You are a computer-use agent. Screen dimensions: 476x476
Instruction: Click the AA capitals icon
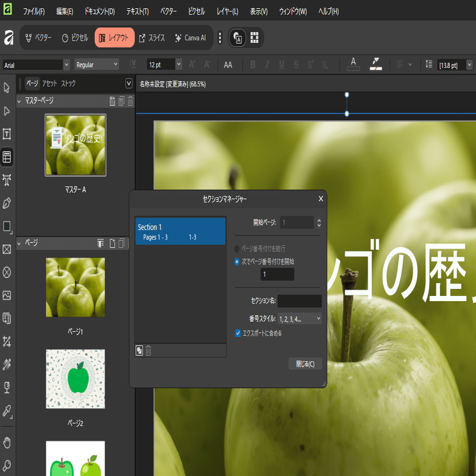(x=228, y=65)
